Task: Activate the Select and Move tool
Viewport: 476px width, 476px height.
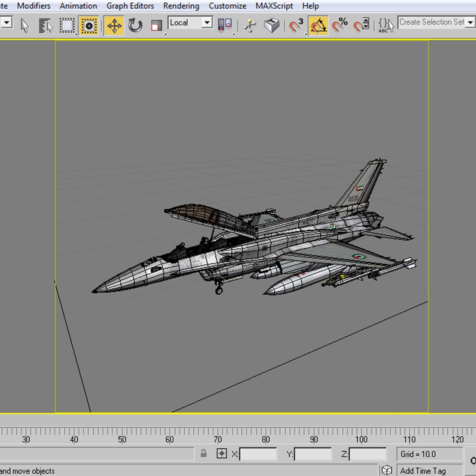Action: click(x=114, y=26)
